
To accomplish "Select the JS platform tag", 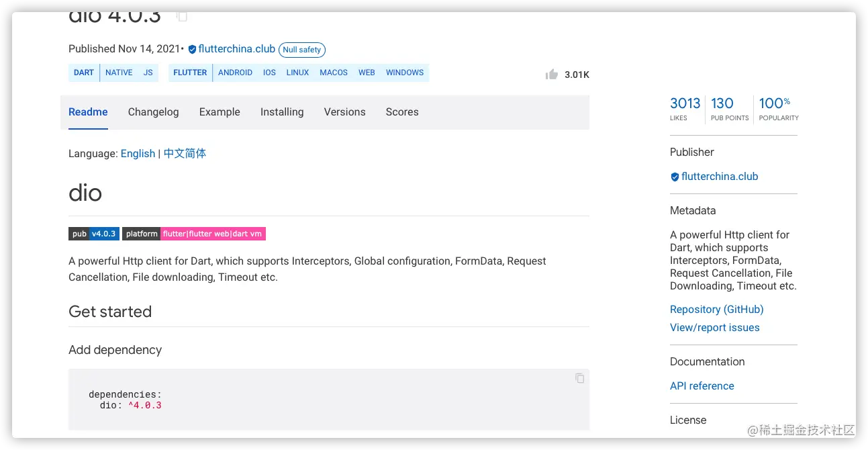I will click(148, 73).
